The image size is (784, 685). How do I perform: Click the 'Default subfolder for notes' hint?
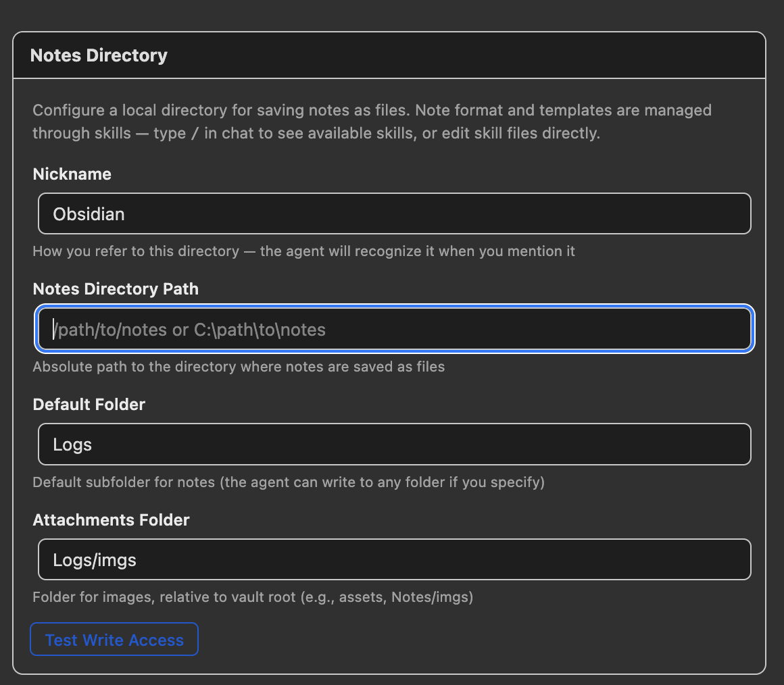point(288,482)
